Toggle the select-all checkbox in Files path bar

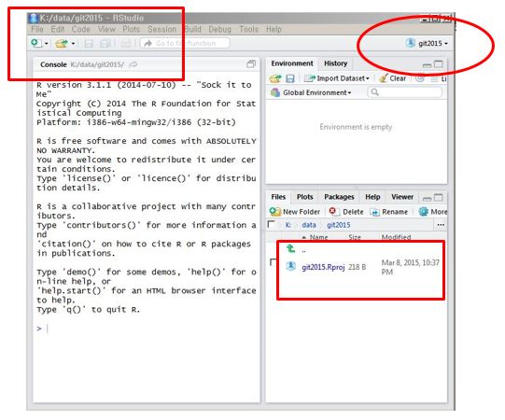(x=272, y=224)
